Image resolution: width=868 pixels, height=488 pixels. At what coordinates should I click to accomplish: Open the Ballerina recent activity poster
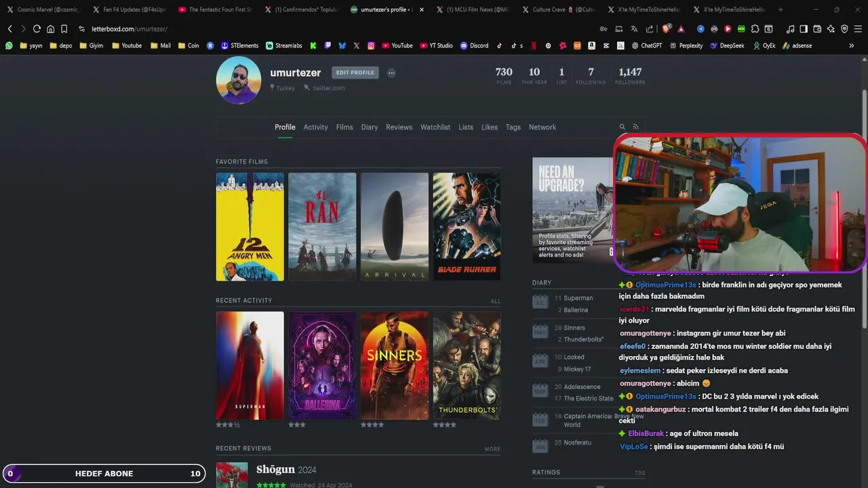[322, 365]
